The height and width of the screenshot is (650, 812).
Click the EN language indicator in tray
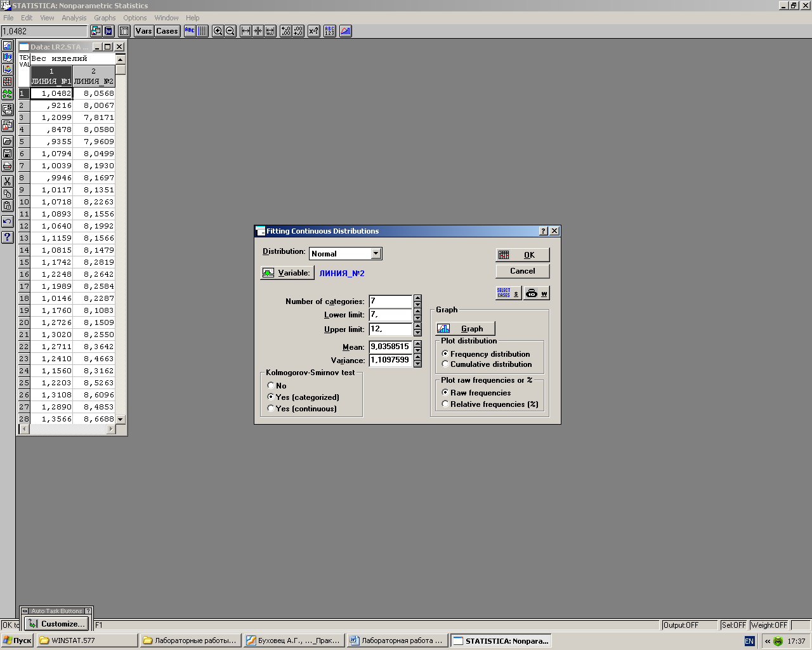click(749, 641)
